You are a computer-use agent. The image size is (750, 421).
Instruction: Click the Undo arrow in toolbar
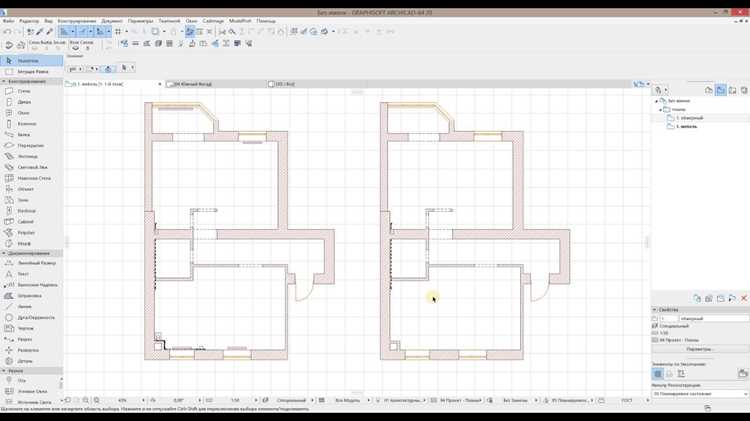point(7,32)
